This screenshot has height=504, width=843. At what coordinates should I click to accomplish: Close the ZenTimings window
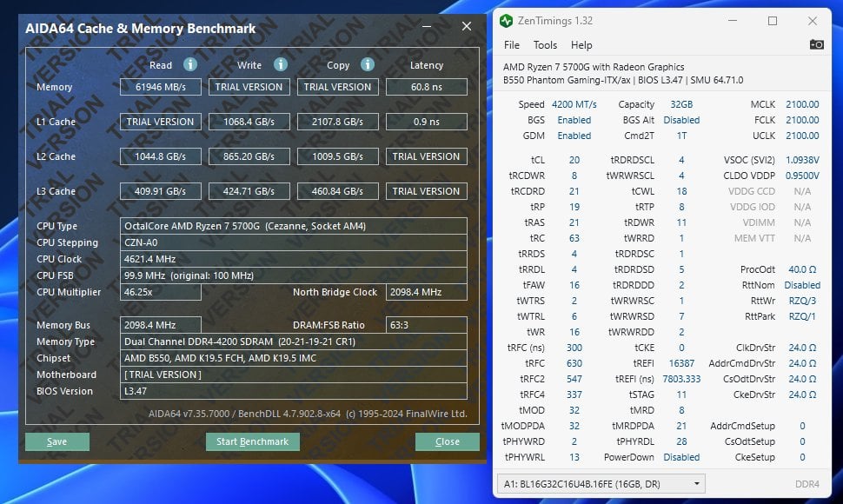click(813, 21)
